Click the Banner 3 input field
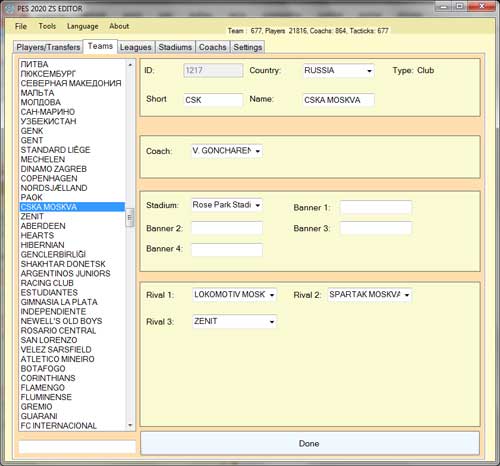 (x=376, y=228)
